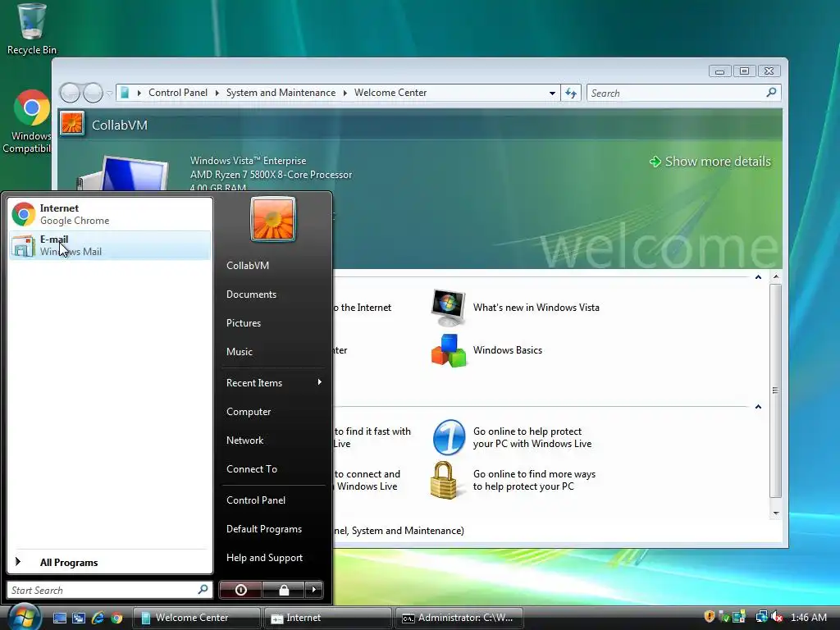Switch to Welcome Center taskbar button
The height and width of the screenshot is (630, 840).
(x=196, y=618)
